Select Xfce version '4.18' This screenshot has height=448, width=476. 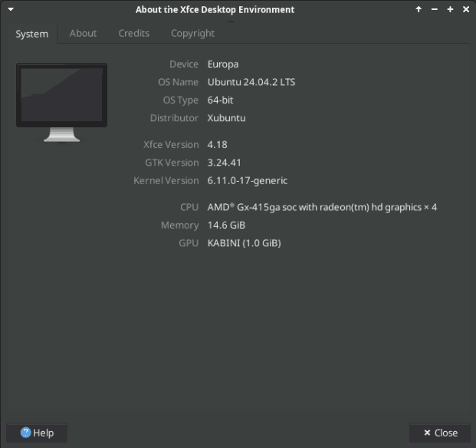tap(217, 145)
